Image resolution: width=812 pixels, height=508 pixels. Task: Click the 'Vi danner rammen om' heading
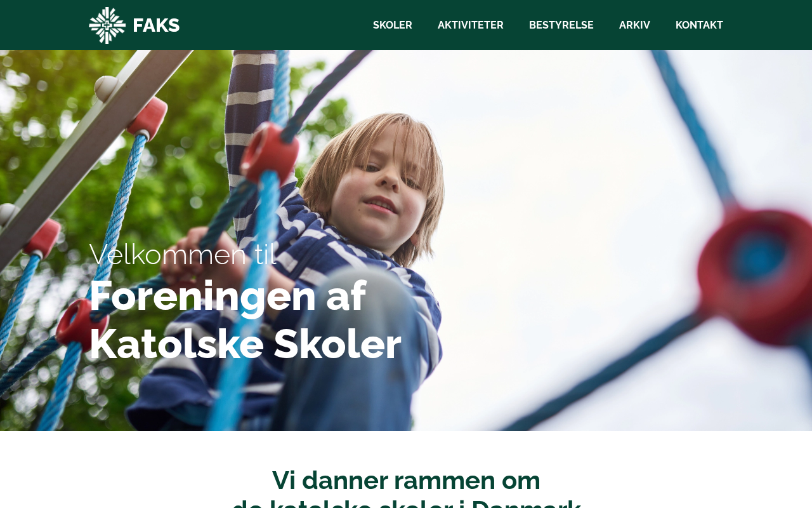(x=406, y=480)
